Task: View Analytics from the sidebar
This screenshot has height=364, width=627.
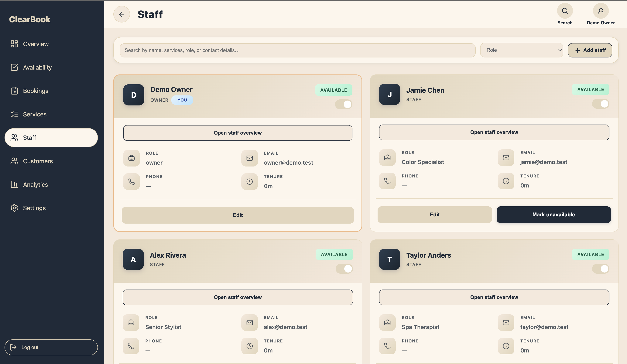Action: [x=36, y=184]
